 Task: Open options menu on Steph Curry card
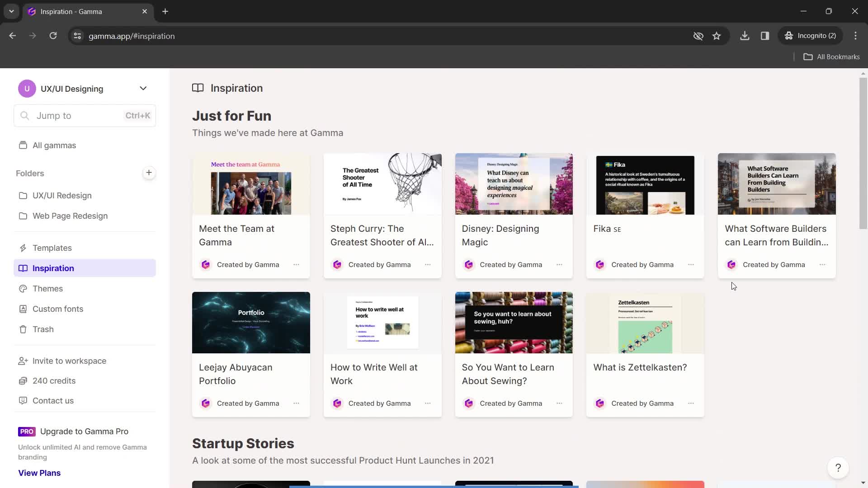(x=428, y=265)
